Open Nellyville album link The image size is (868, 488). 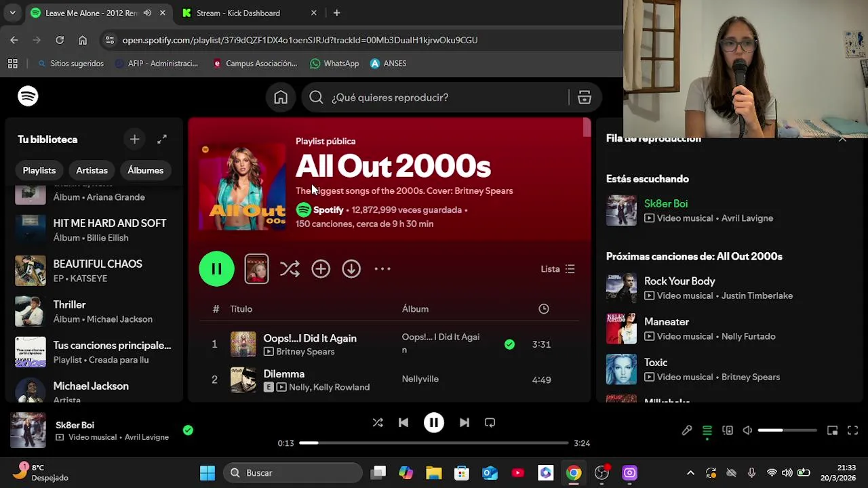point(420,380)
